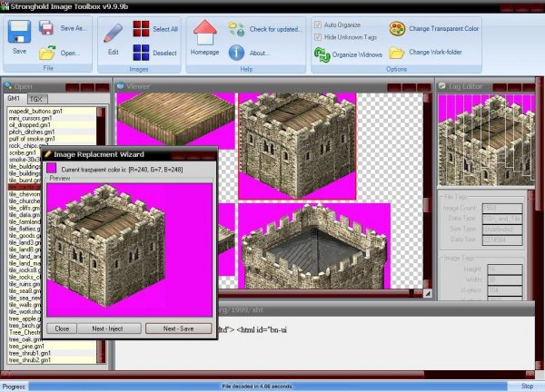Switch to the GM1 tab

15,97
